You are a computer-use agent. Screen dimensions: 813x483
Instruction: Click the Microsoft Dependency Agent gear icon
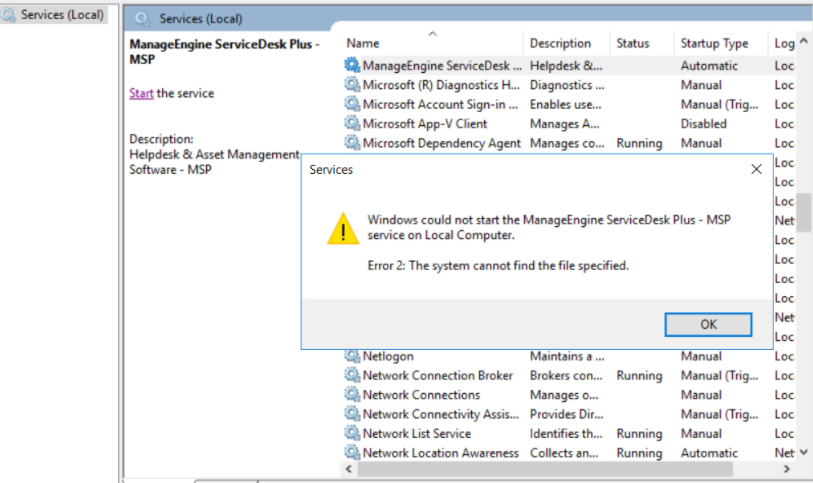pyautogui.click(x=352, y=143)
